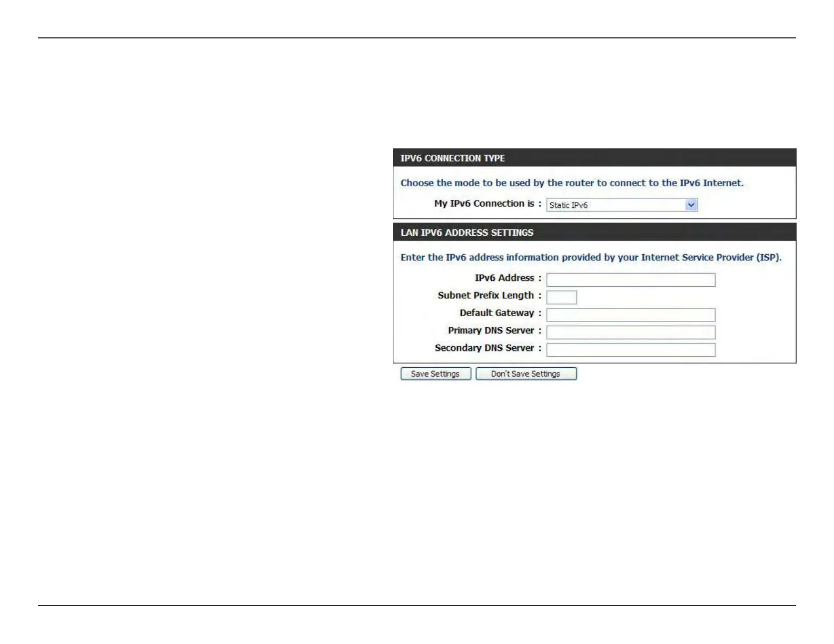
Task: Click the Subnet Prefix Length field
Action: pos(562,297)
